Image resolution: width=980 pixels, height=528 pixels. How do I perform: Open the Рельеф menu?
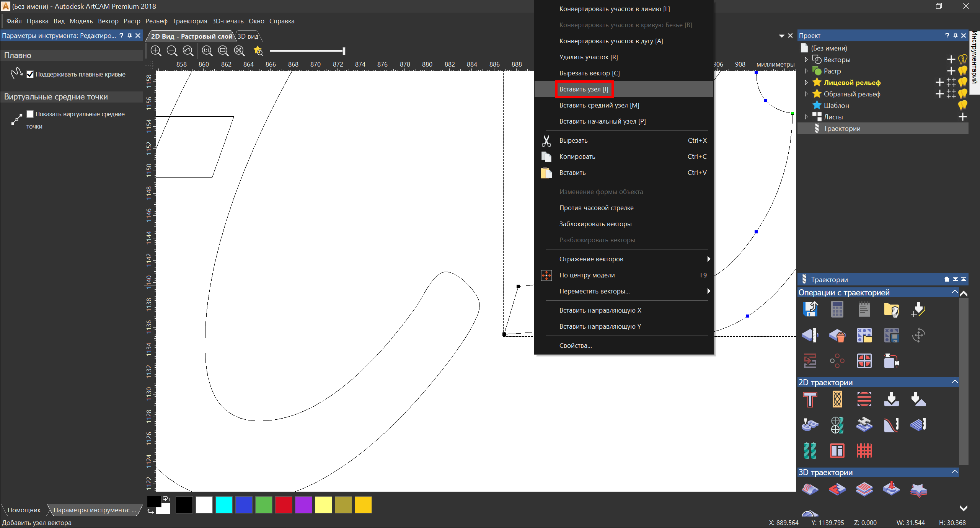[156, 21]
